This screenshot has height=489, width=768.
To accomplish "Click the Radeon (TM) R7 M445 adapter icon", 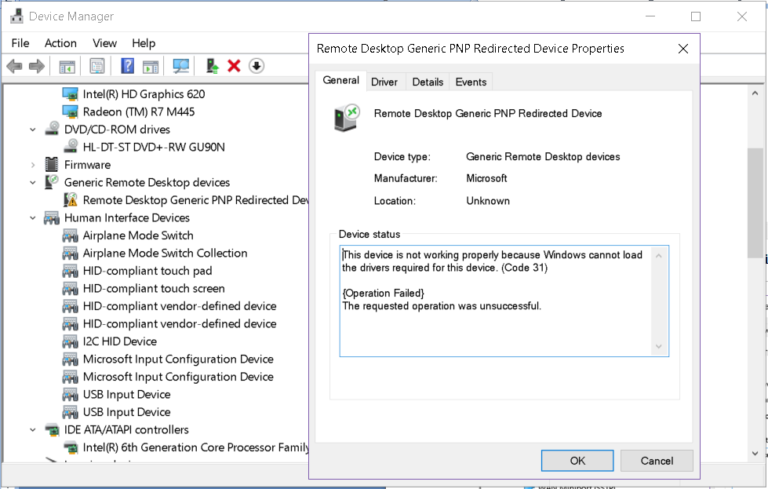I will point(70,112).
